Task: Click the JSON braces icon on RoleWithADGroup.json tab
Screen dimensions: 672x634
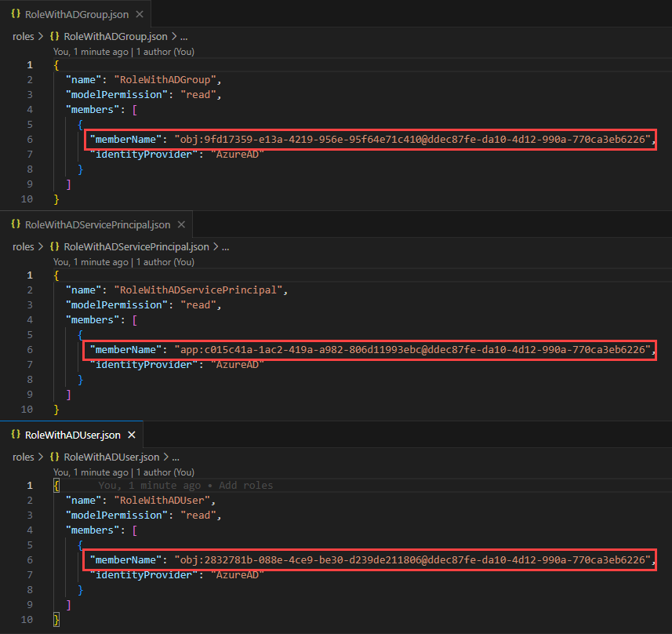Action: [x=16, y=13]
